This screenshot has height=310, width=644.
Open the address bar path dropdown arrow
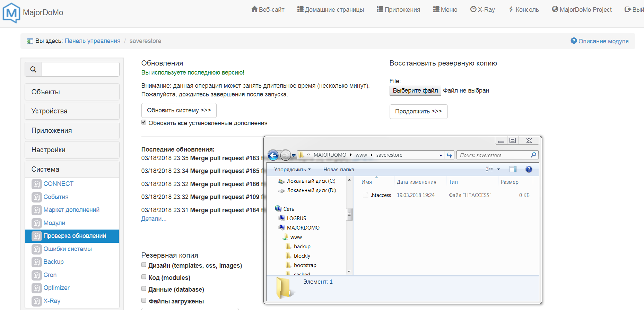pos(441,155)
